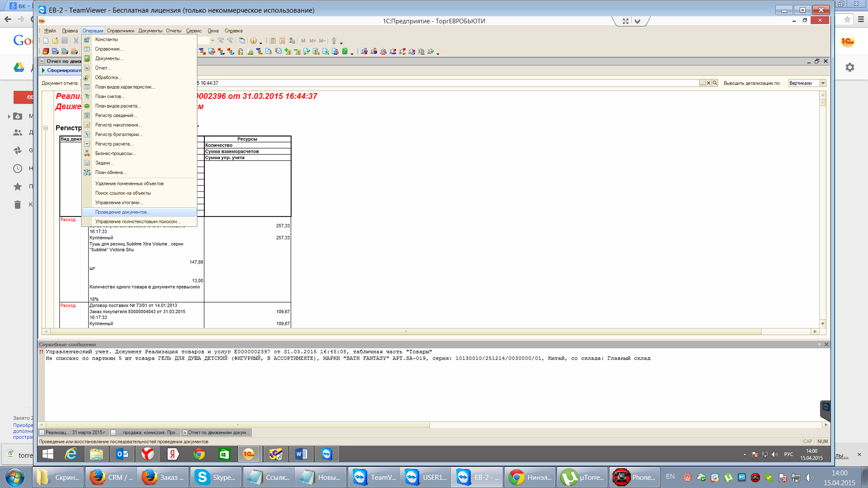Choose Регистр накопления in Операции menu

pyautogui.click(x=118, y=125)
